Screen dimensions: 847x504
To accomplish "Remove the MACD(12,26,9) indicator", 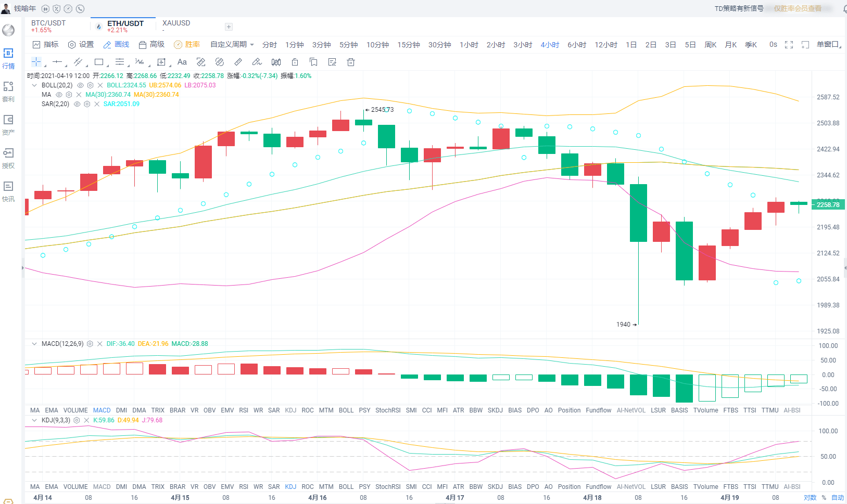I will [x=99, y=344].
